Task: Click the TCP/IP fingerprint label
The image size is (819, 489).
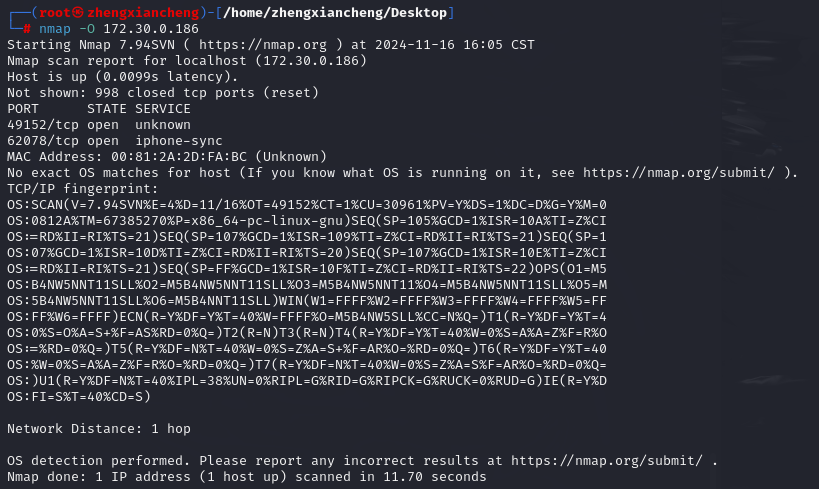Action: click(x=83, y=189)
